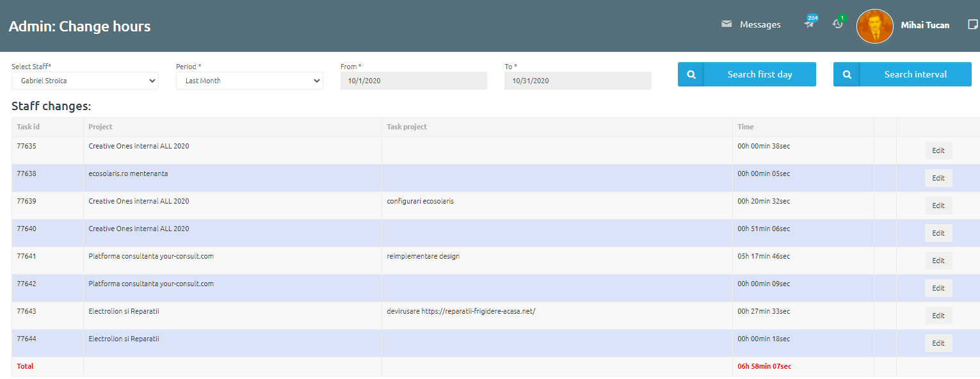
Task: Click the Time column header
Action: tap(803, 127)
